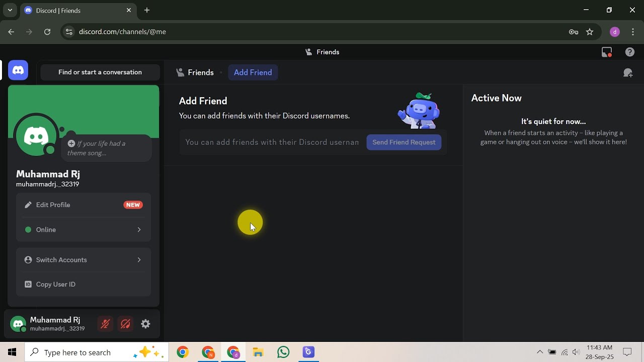Click Send Friend Request button
The width and height of the screenshot is (644, 362).
404,142
